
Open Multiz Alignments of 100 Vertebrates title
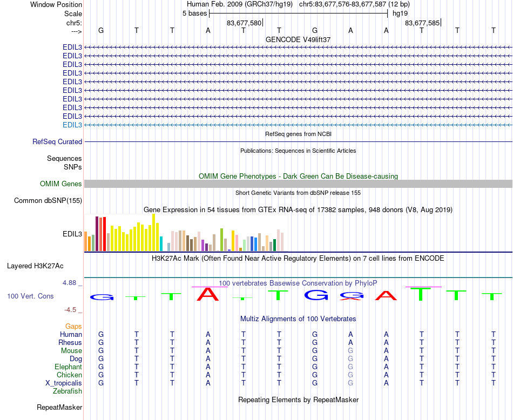pyautogui.click(x=298, y=319)
